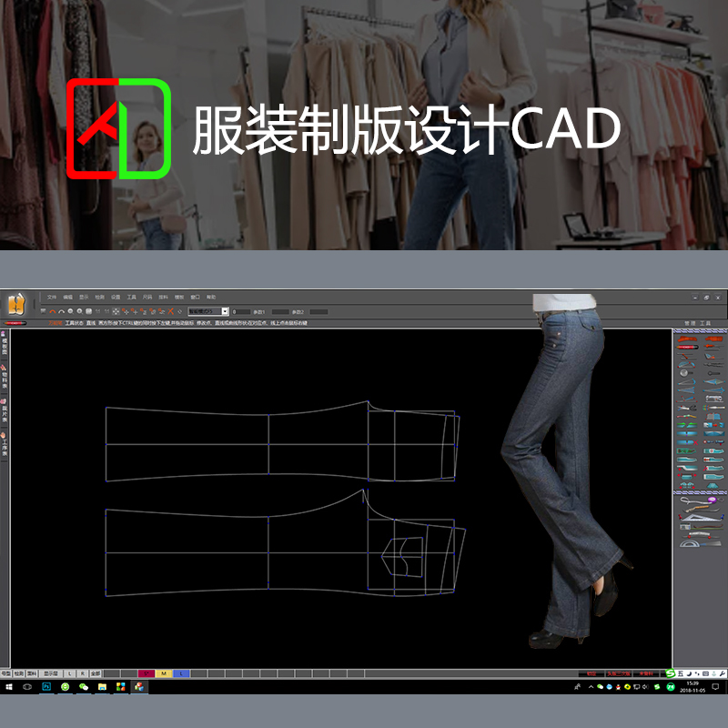The image size is (728, 728).
Task: Toggle the L side display button
Action: 70,673
